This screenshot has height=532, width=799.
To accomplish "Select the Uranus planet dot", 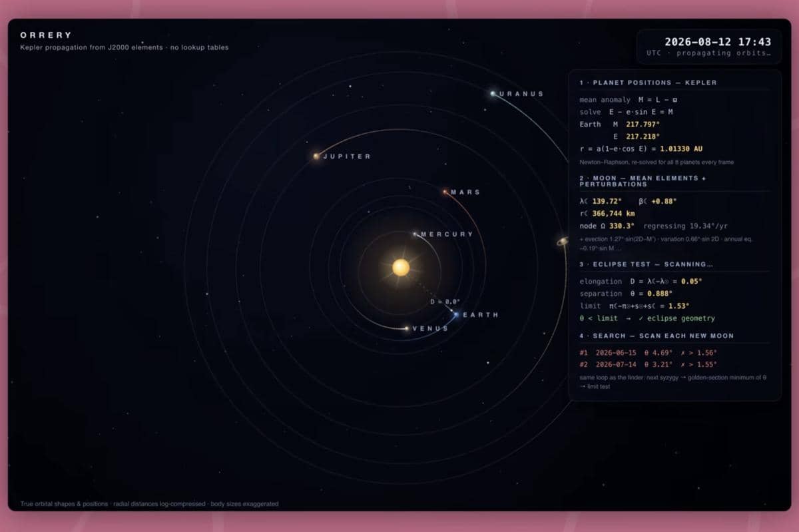I will click(x=493, y=94).
